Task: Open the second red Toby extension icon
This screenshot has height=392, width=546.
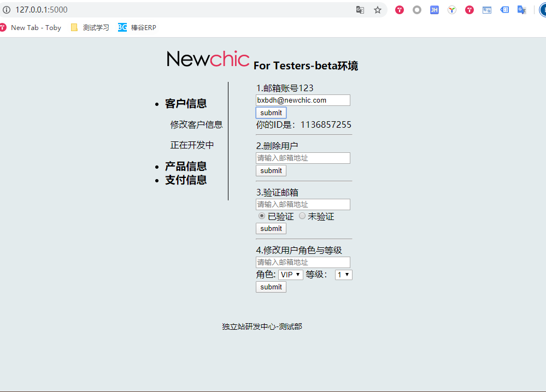Action: (x=469, y=10)
